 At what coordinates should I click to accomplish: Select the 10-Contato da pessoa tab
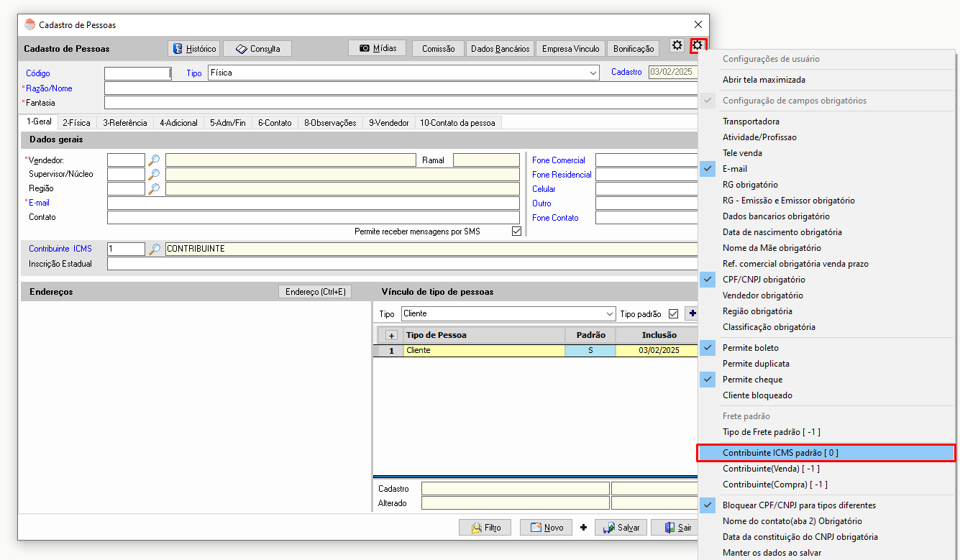tap(458, 123)
